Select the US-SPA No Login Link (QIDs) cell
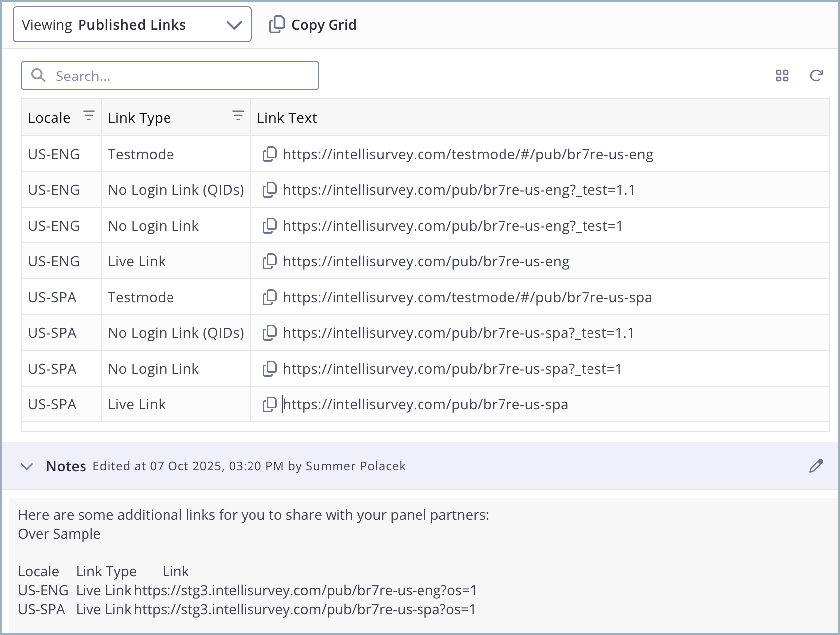Viewport: 840px width, 635px height. pos(176,333)
